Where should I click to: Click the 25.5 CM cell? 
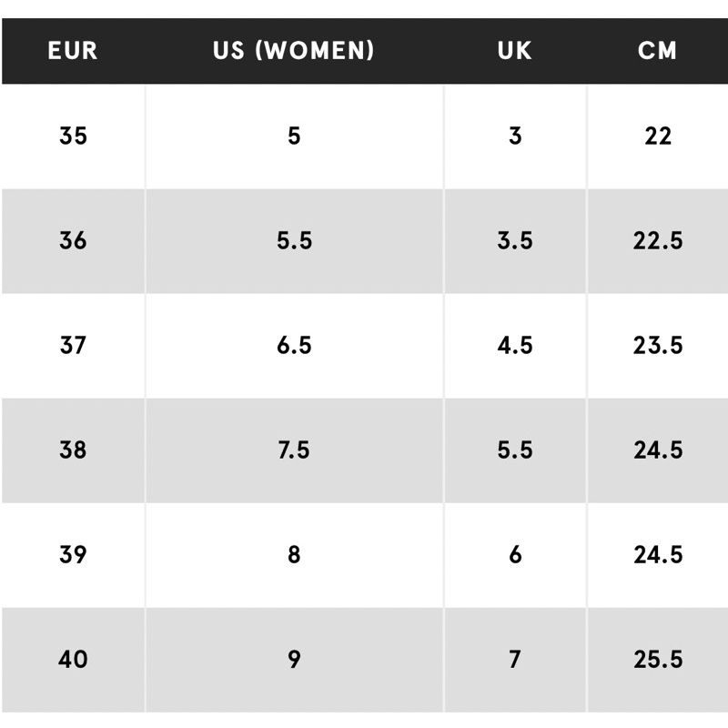(657, 660)
